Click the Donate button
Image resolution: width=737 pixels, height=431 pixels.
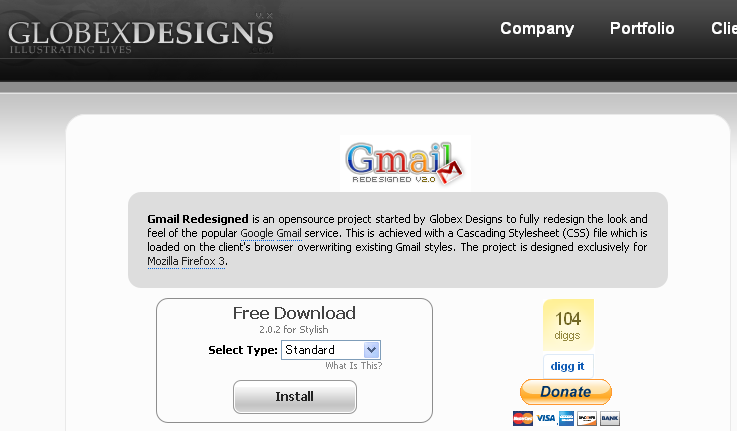tap(565, 392)
